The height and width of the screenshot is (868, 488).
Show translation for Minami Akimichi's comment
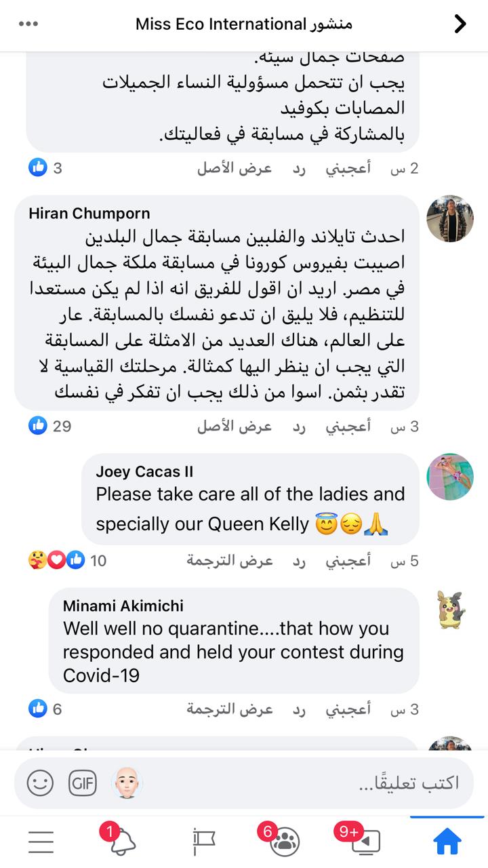(x=230, y=709)
